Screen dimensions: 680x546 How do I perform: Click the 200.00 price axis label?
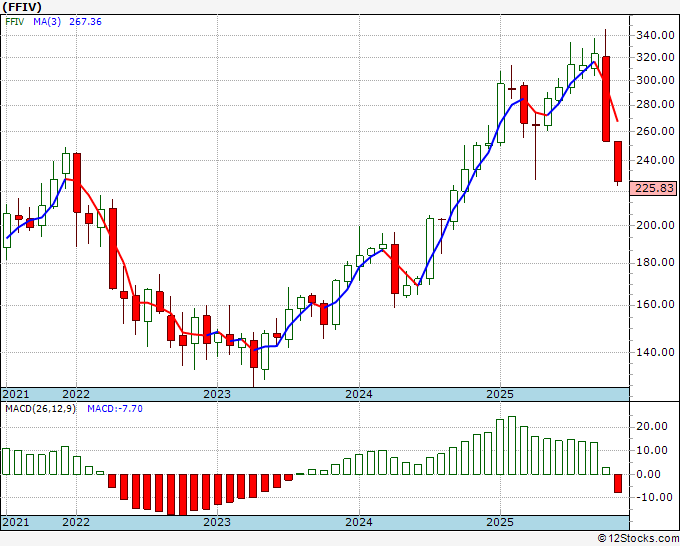[655, 225]
